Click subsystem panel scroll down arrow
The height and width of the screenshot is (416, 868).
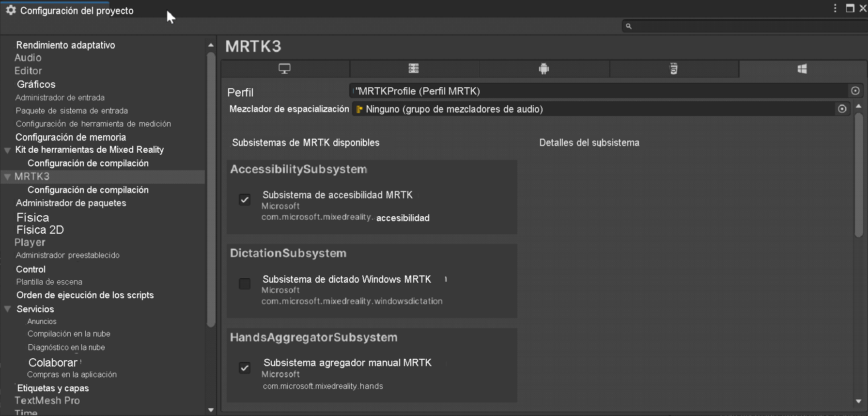coord(858,401)
